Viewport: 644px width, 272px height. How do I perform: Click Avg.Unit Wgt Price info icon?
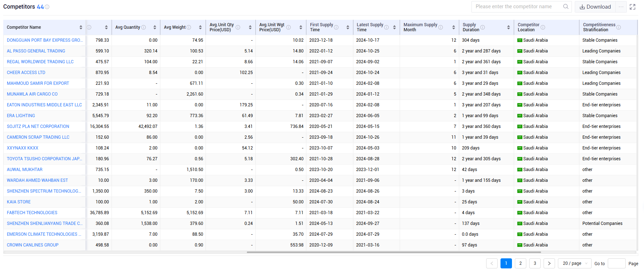[288, 27]
